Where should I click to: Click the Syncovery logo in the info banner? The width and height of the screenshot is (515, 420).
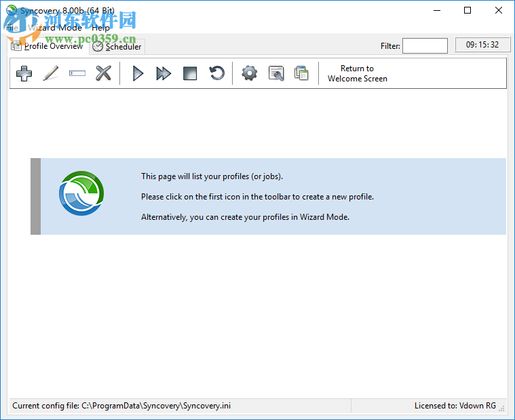(81, 193)
